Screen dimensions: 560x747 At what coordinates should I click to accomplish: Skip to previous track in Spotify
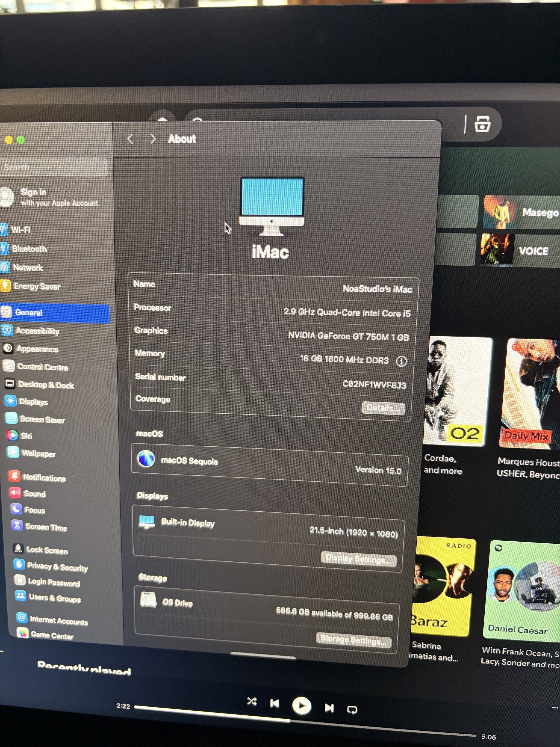tap(275, 703)
